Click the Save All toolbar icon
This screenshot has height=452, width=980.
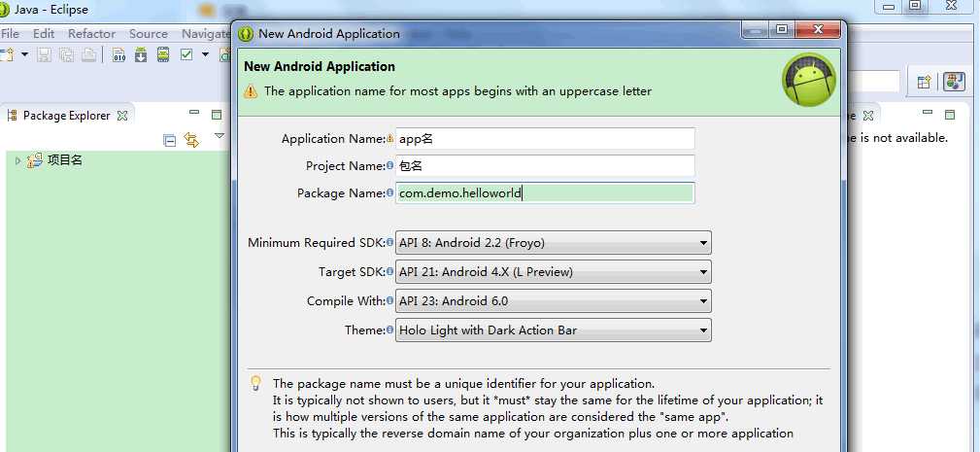[x=66, y=54]
